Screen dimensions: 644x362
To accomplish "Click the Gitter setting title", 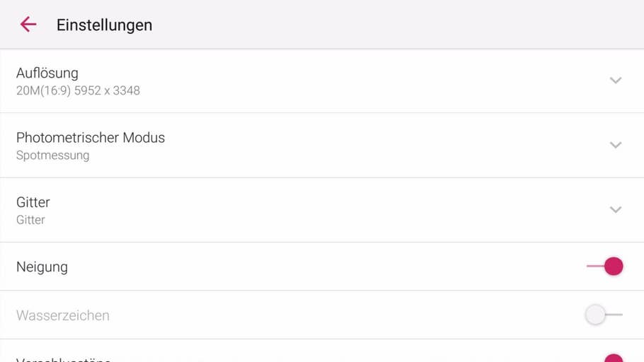I will pos(33,202).
